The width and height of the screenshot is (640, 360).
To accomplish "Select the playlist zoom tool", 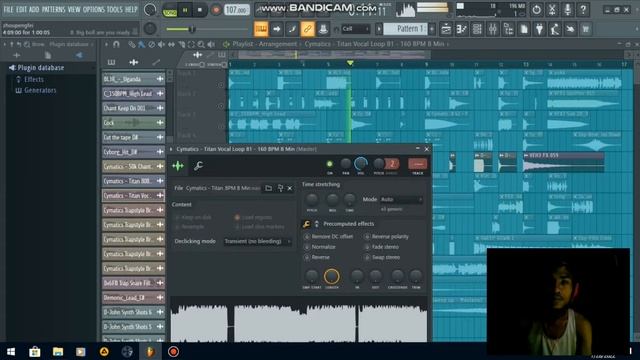I will (201, 44).
